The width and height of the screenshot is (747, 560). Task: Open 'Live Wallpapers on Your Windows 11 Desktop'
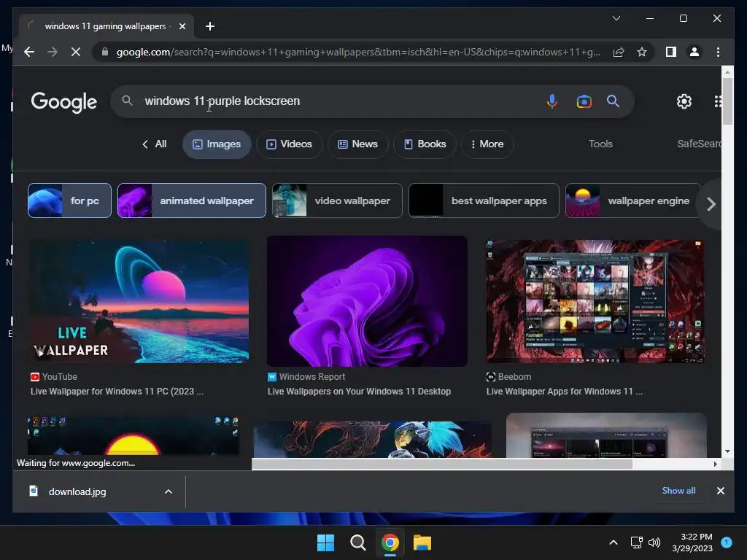click(x=359, y=392)
